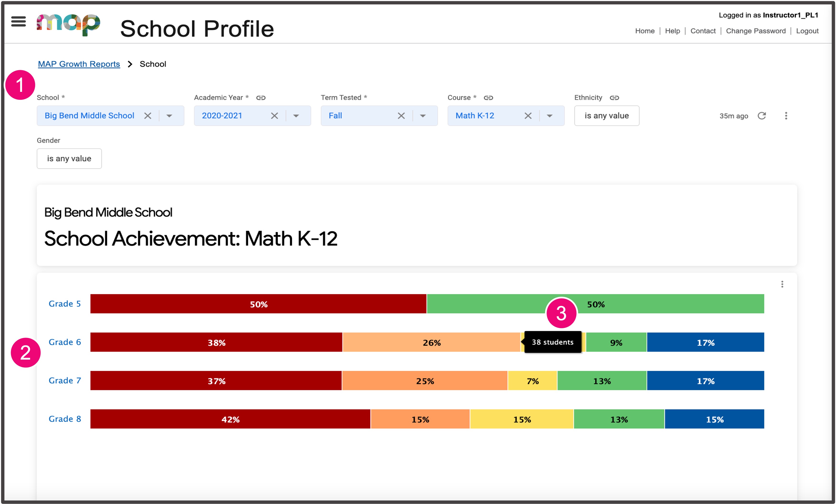Click Grade 8 blue 15% bar segment
836x504 pixels.
click(x=714, y=419)
